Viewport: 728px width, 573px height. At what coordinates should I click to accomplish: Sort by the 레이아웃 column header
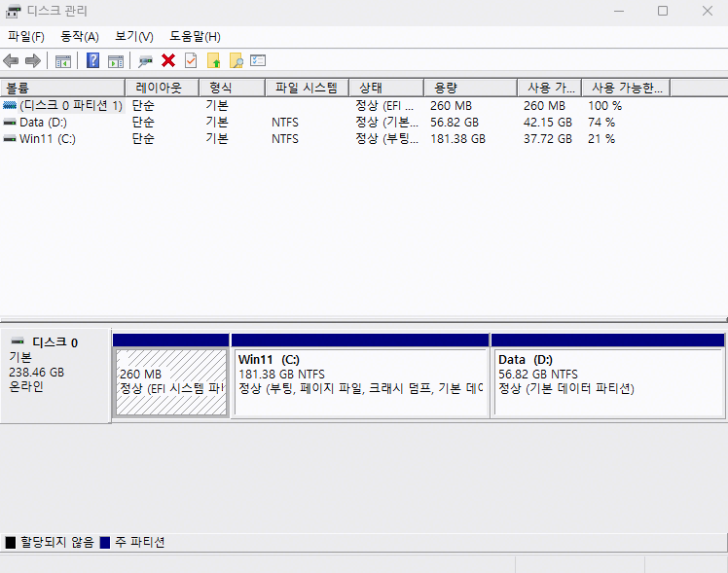point(162,88)
